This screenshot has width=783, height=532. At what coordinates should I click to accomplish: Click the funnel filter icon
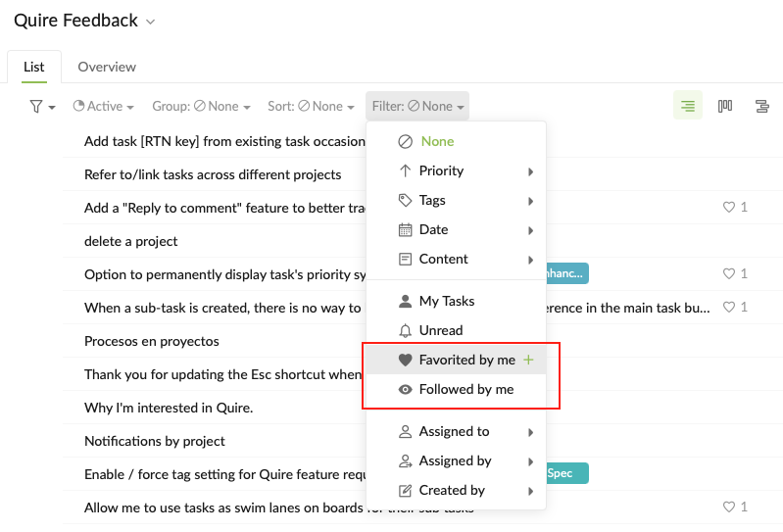tap(36, 106)
